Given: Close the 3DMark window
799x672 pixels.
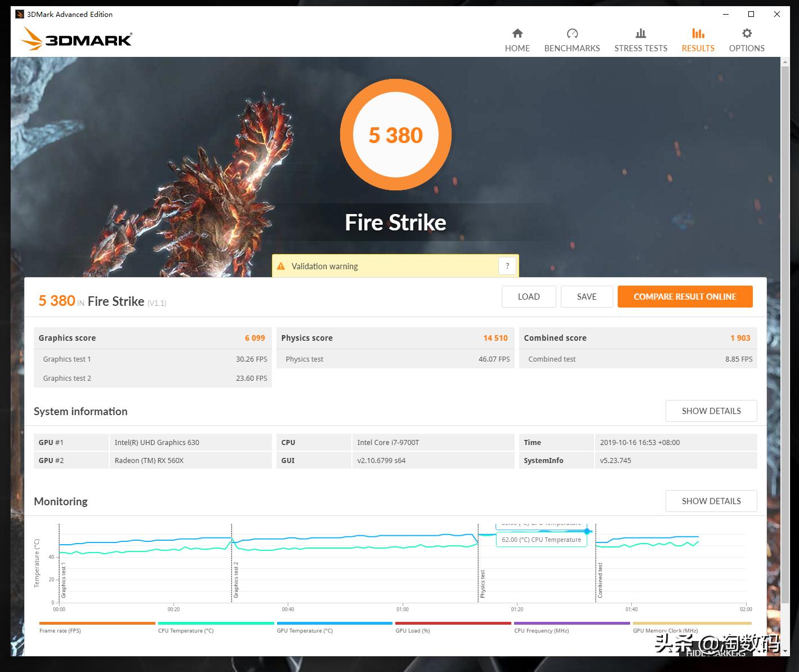Looking at the screenshot, I should pos(777,14).
